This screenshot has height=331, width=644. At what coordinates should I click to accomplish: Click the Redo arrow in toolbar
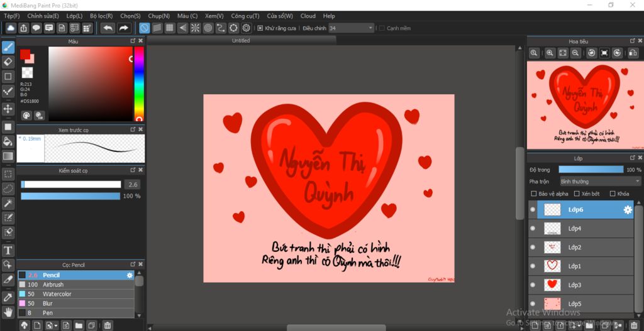pyautogui.click(x=123, y=28)
